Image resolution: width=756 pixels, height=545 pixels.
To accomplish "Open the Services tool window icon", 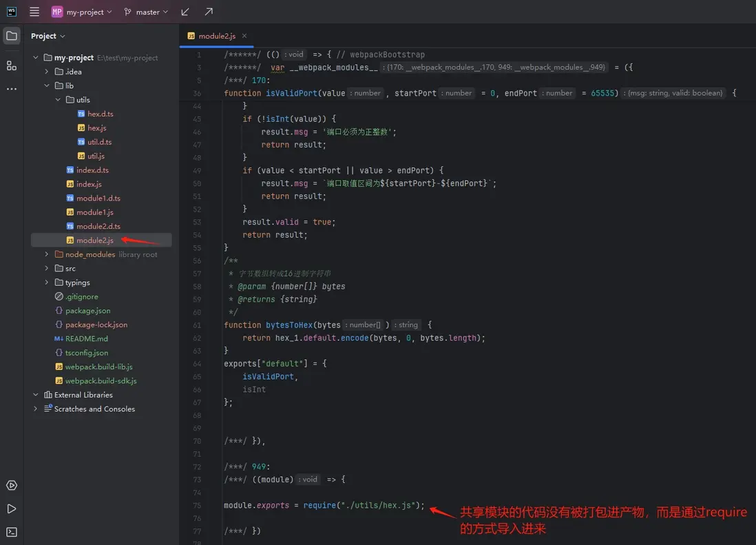I will 12,486.
